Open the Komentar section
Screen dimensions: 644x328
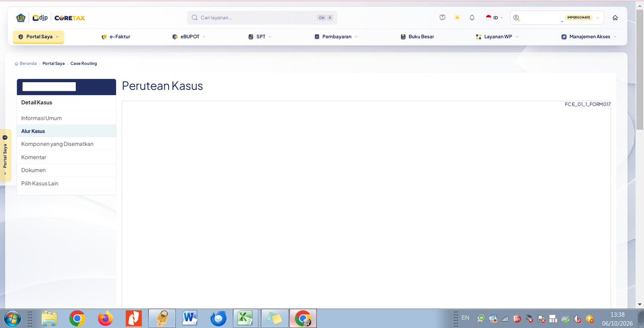click(67, 157)
